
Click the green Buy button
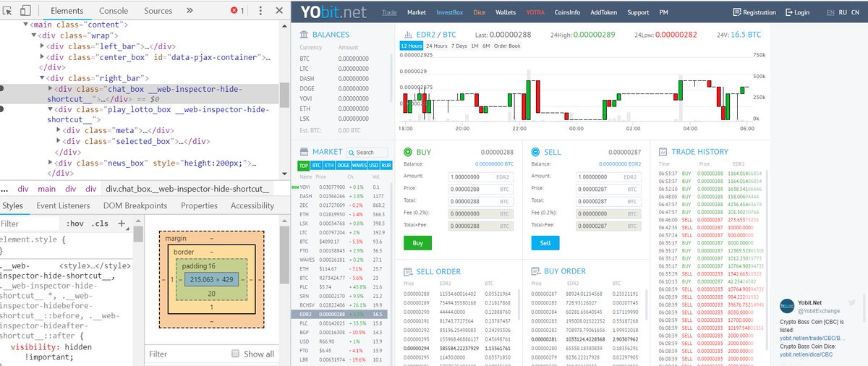point(417,244)
